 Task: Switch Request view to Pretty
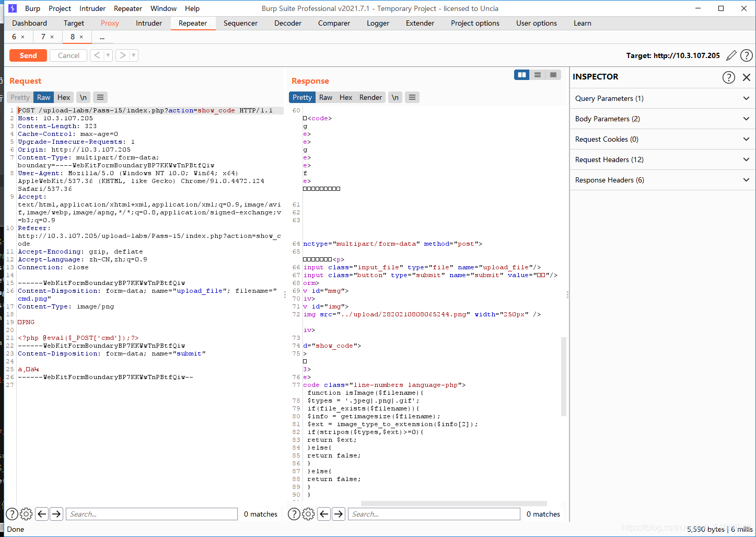point(20,97)
